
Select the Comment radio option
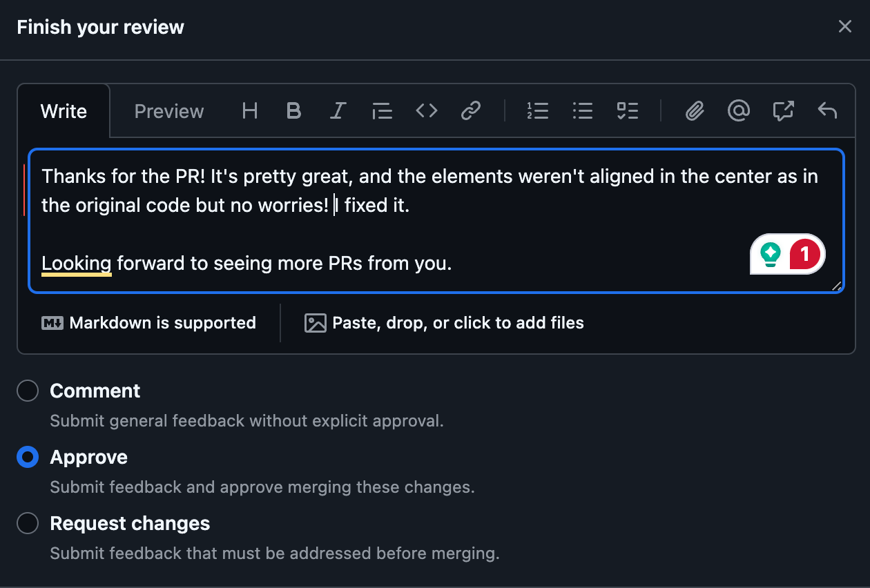tap(28, 391)
